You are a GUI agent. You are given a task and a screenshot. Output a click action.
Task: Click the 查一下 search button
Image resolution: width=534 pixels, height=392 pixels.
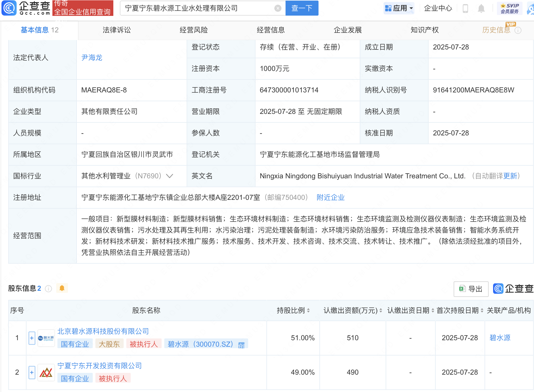pyautogui.click(x=302, y=8)
